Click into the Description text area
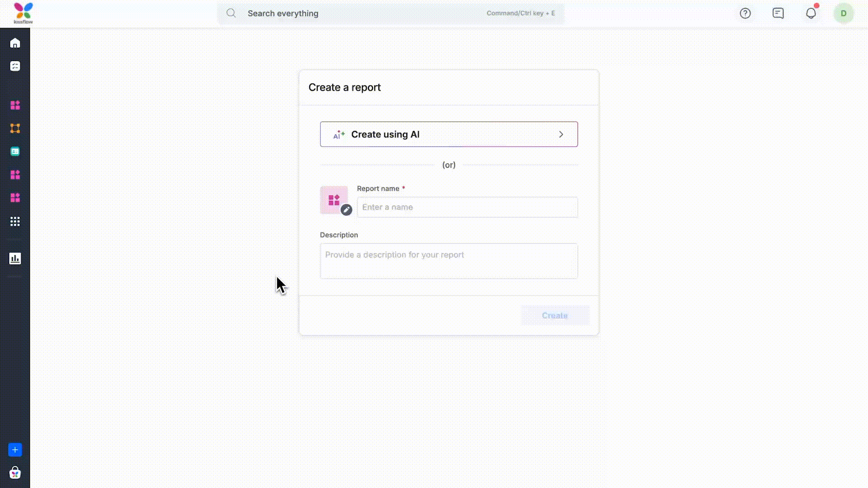The image size is (868, 488). [x=448, y=261]
